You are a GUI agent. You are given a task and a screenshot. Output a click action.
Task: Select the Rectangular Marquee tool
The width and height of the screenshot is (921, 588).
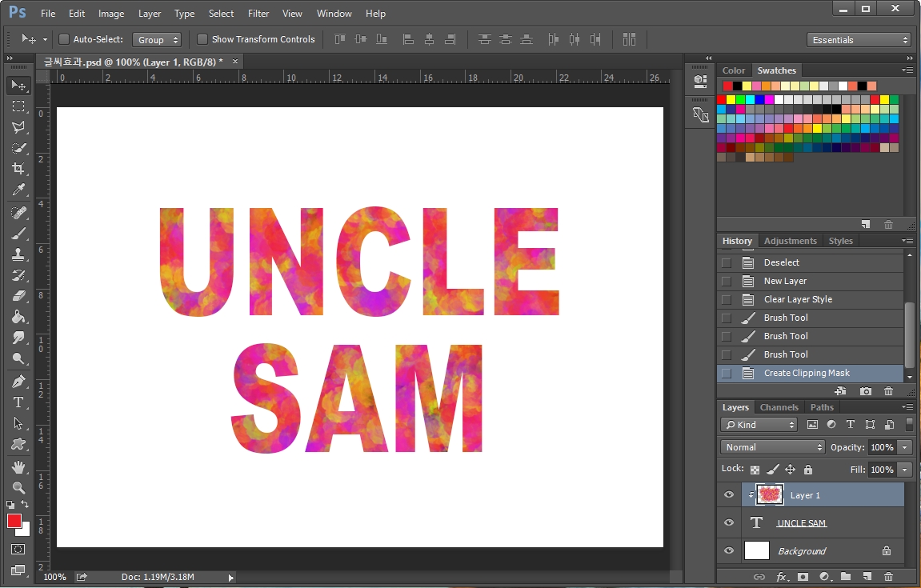pos(18,106)
